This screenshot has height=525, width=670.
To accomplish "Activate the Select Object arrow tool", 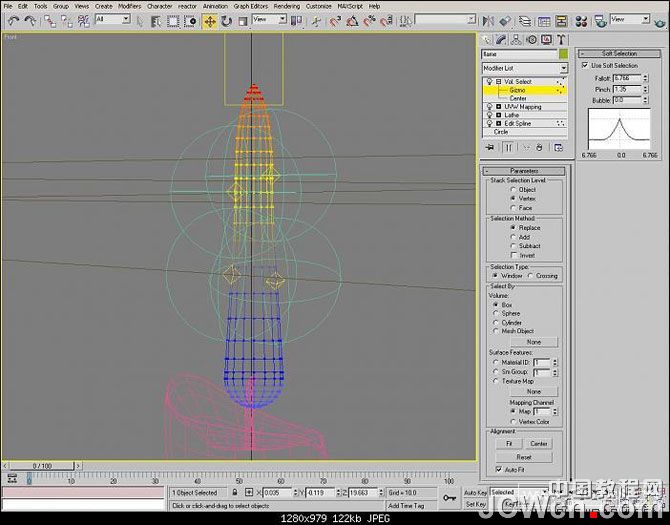I will 140,21.
